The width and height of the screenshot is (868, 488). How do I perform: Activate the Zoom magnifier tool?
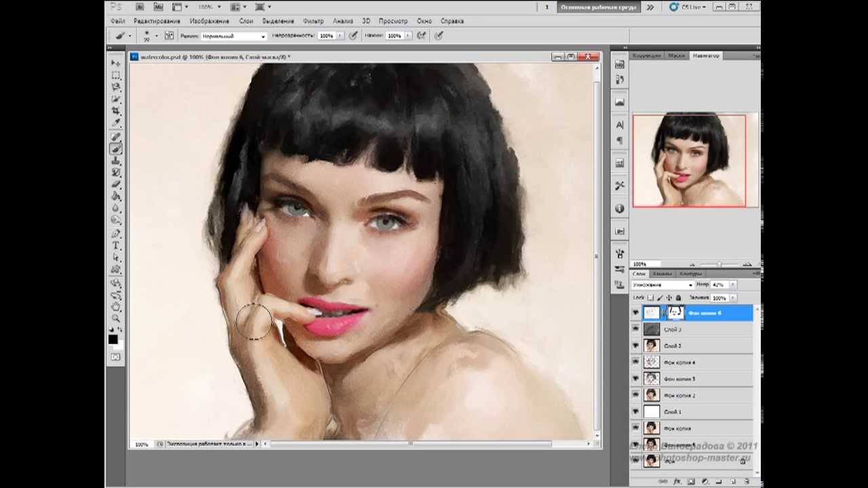click(x=116, y=318)
